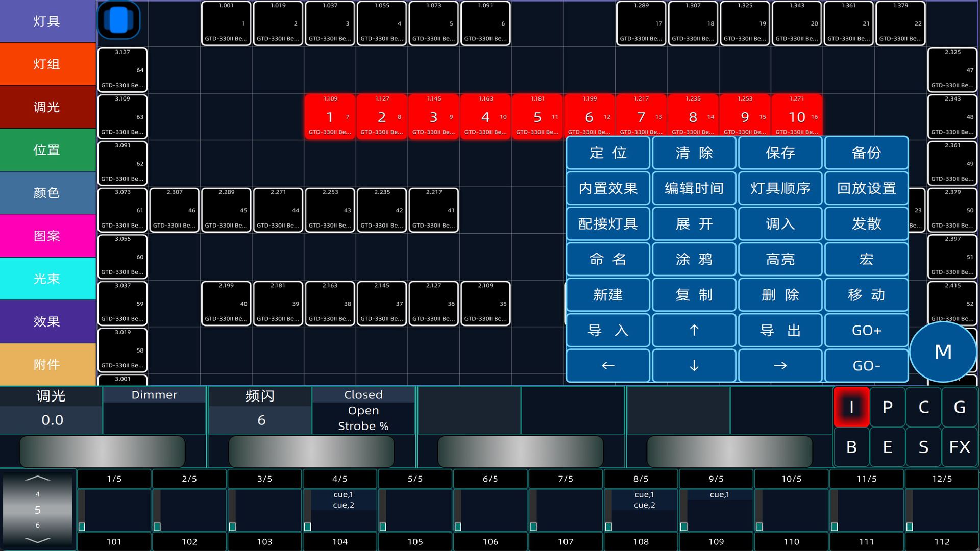The width and height of the screenshot is (980, 551).
Task: Select the FX attribute button
Action: point(959,447)
